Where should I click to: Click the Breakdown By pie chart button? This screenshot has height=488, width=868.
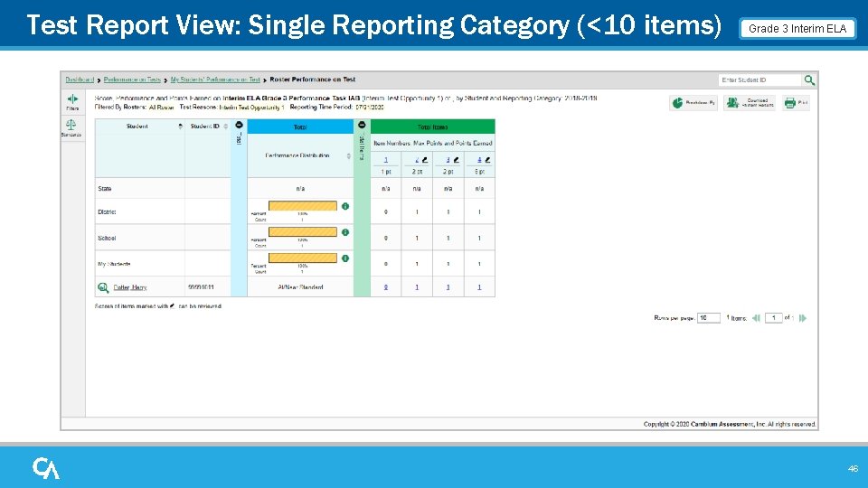pos(693,103)
